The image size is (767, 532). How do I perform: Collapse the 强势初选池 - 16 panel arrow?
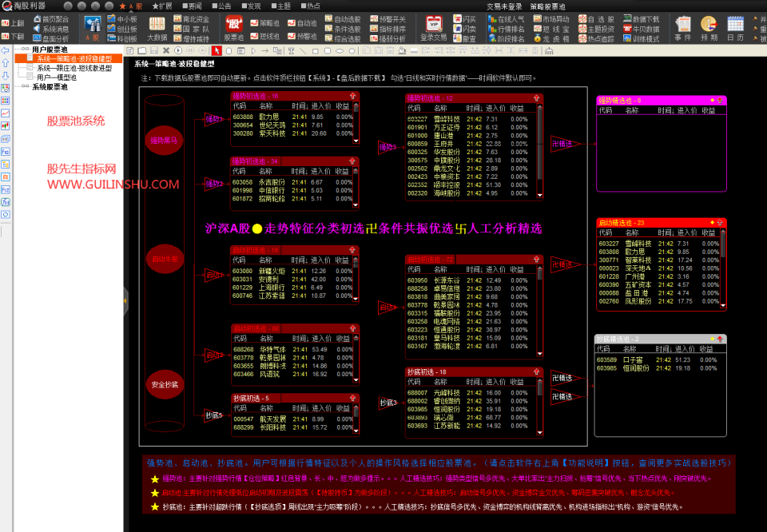click(352, 96)
